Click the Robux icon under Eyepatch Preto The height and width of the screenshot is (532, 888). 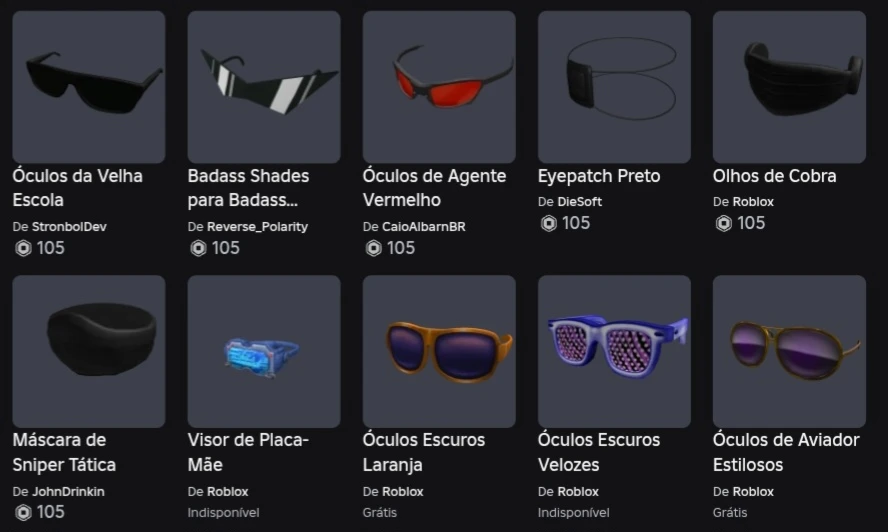pos(548,223)
